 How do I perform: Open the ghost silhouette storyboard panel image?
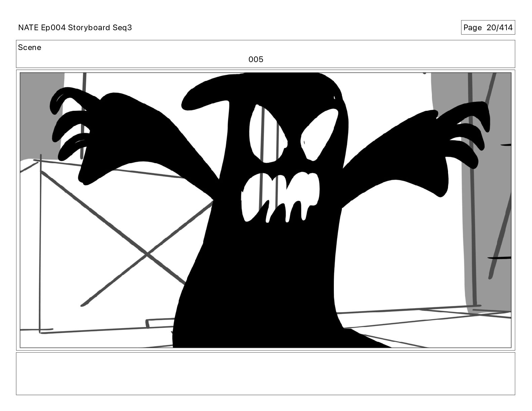pyautogui.click(x=266, y=210)
